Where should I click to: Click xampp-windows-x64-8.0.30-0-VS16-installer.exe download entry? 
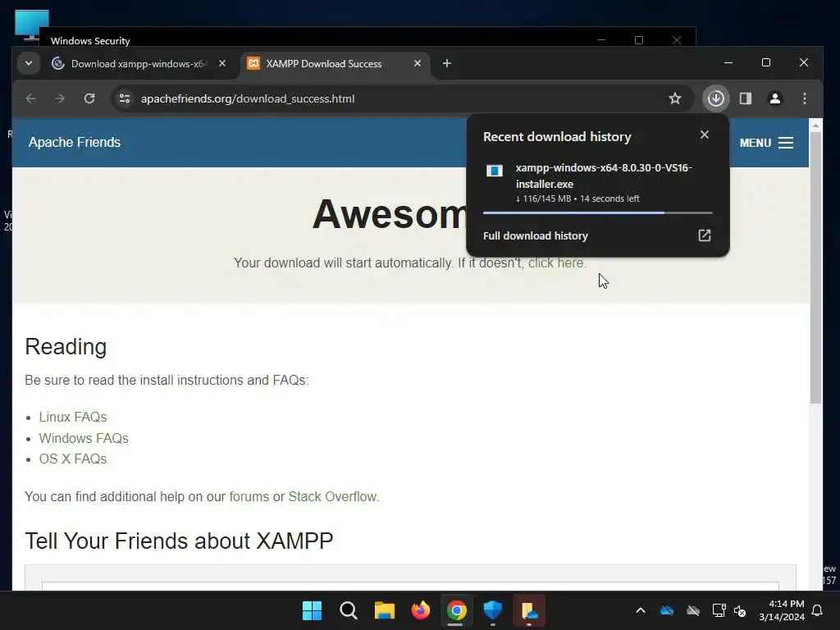[x=598, y=183]
